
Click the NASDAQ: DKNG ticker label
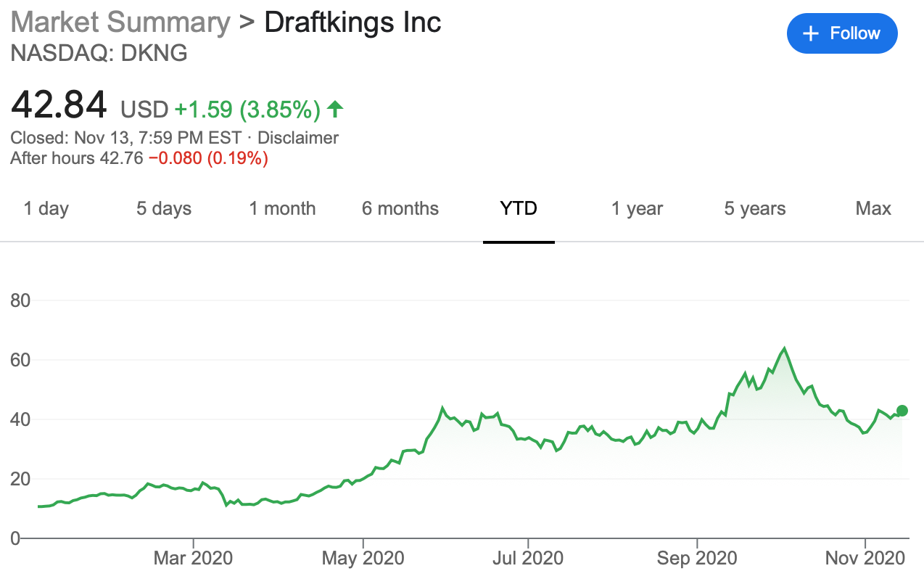98,53
